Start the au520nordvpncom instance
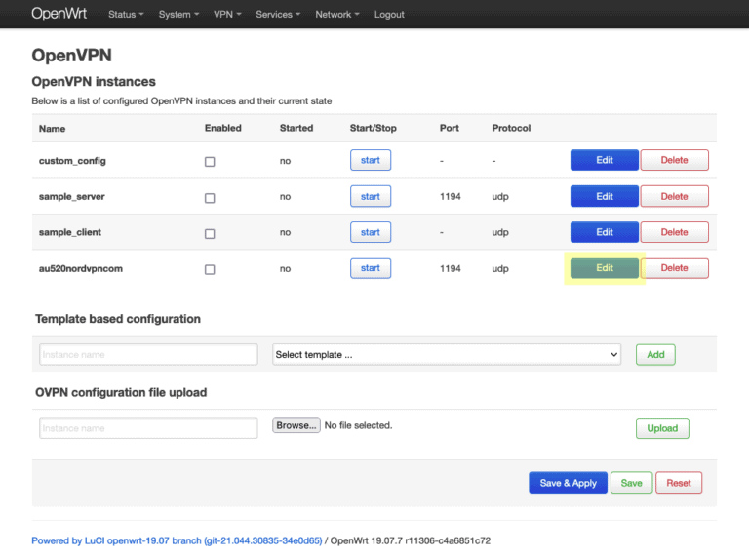Viewport: 749px width, 560px height. 371,267
